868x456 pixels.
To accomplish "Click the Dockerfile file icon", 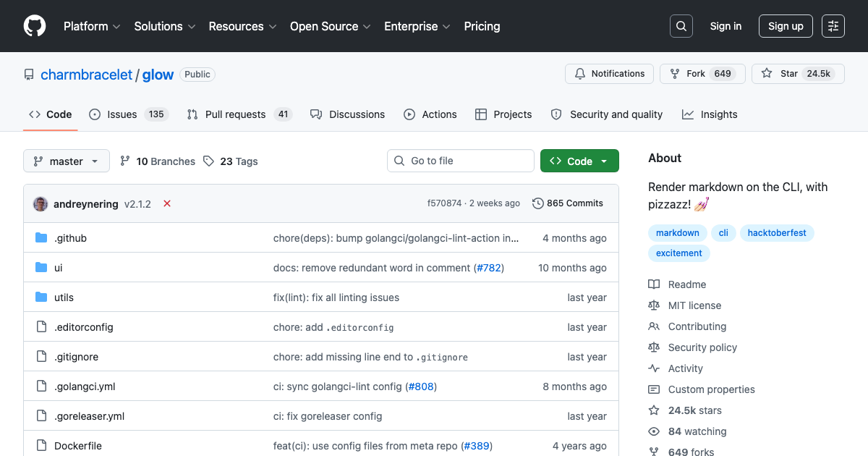I will point(41,446).
